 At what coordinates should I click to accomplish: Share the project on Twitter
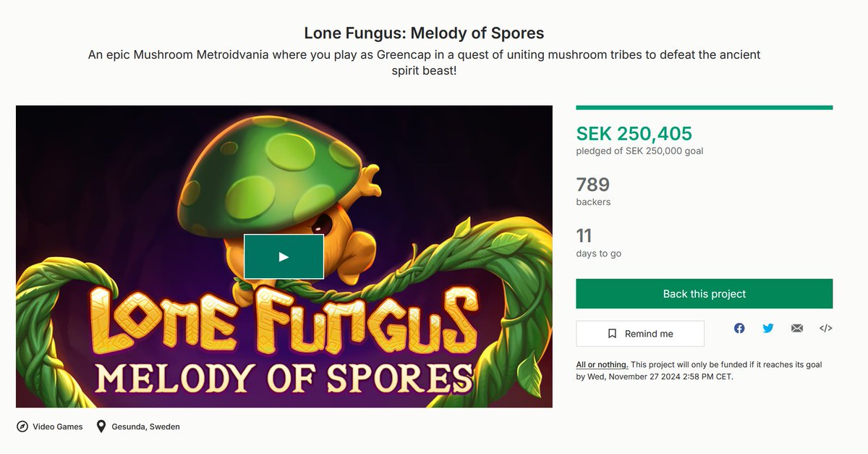pyautogui.click(x=768, y=328)
